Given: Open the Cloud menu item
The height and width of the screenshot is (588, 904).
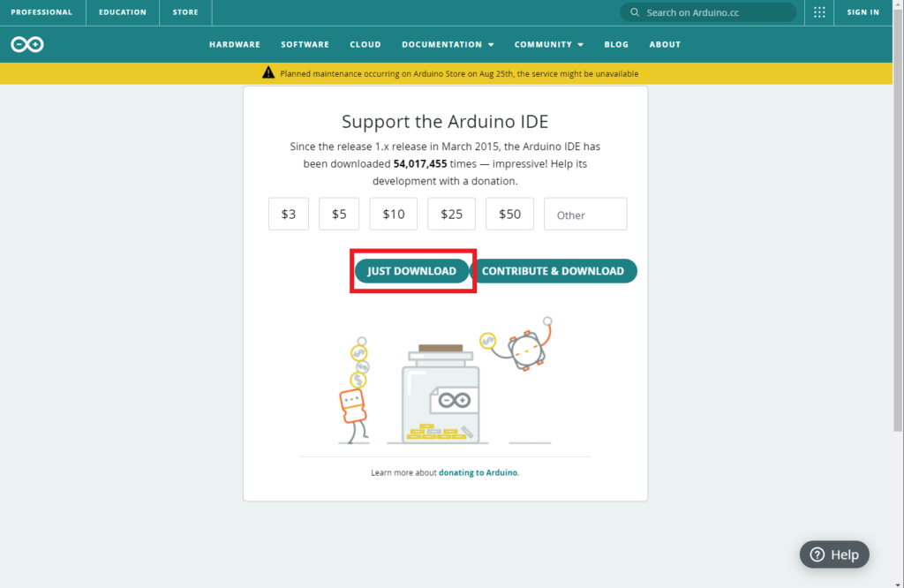Looking at the screenshot, I should click(365, 44).
